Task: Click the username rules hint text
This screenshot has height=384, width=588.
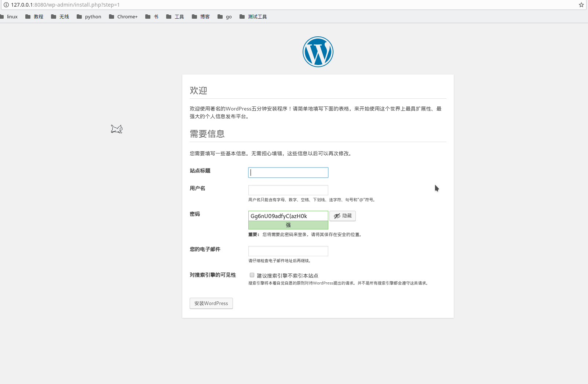Action: pyautogui.click(x=312, y=200)
